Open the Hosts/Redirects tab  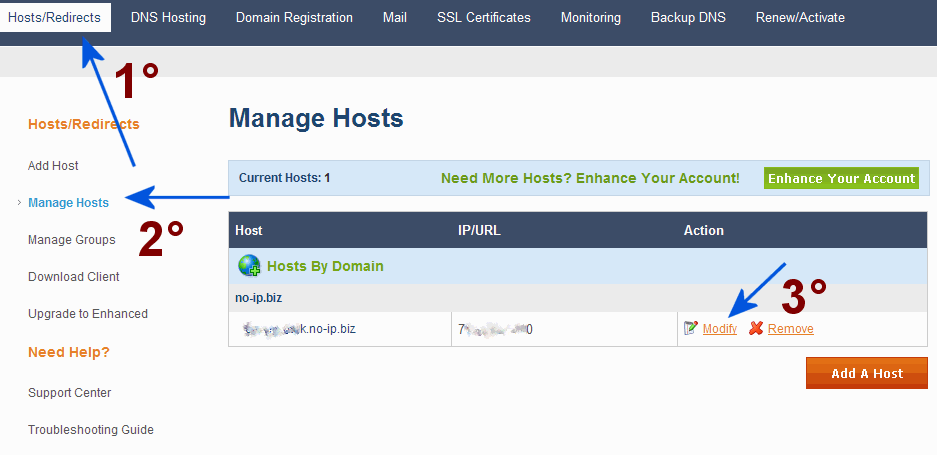coord(54,17)
